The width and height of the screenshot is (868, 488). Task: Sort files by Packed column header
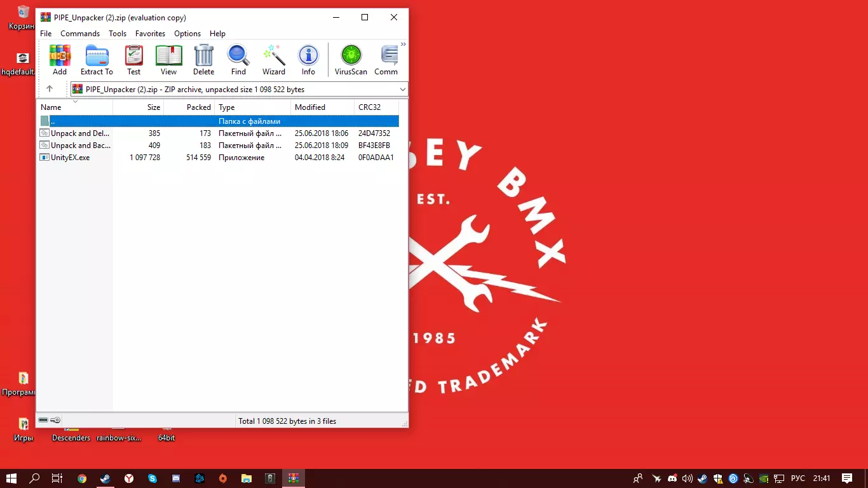tap(189, 107)
